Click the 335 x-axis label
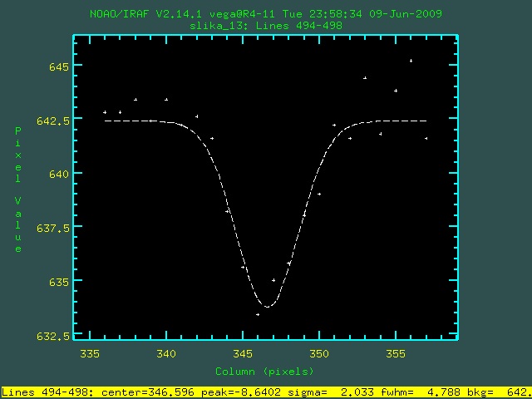This screenshot has width=532, height=399. (x=90, y=354)
